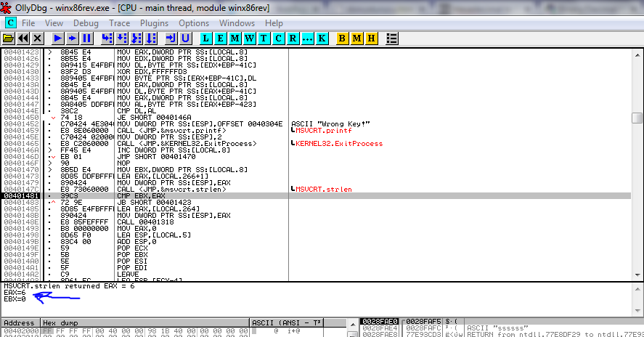
Task: Open the Options menu
Action: pos(194,23)
